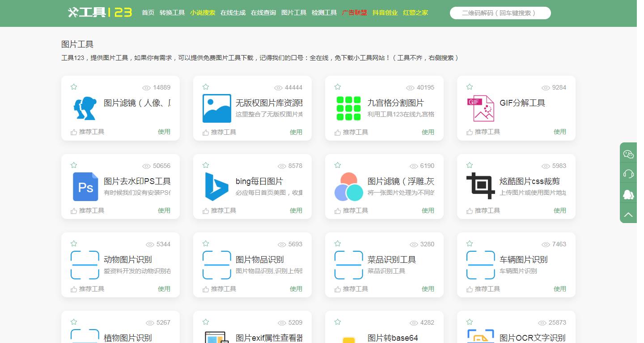This screenshot has width=644, height=343.
Task: Click the scan-frame icon on 动物图片识别 card
Action: coord(85,265)
